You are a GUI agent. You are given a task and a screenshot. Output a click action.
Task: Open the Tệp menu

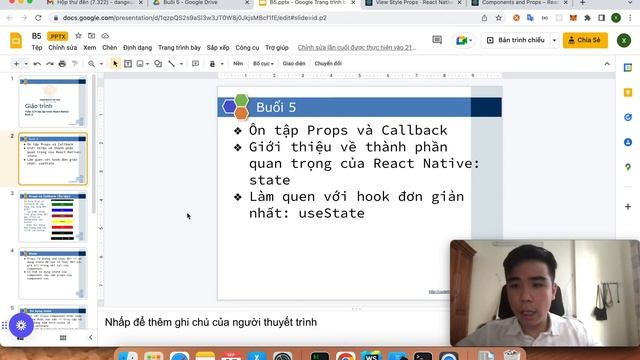[37, 48]
